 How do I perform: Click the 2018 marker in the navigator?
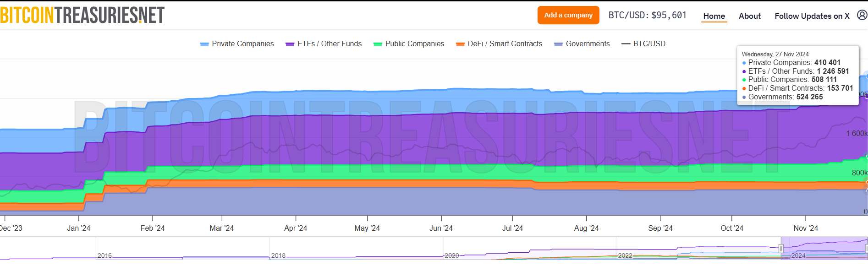point(278,255)
